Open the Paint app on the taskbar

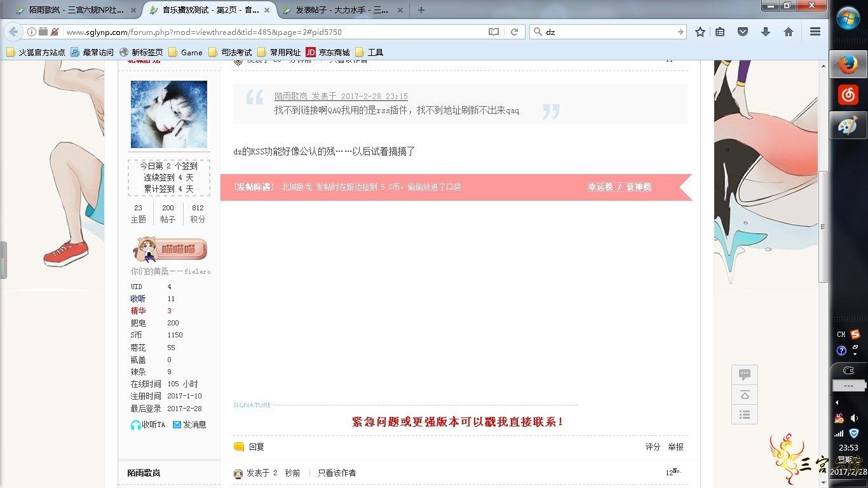tap(848, 125)
